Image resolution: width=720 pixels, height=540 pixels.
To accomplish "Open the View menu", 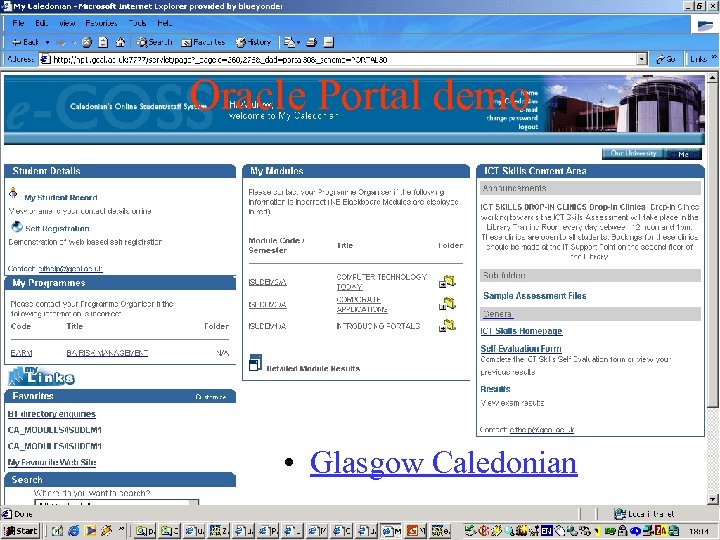I will click(x=67, y=23).
